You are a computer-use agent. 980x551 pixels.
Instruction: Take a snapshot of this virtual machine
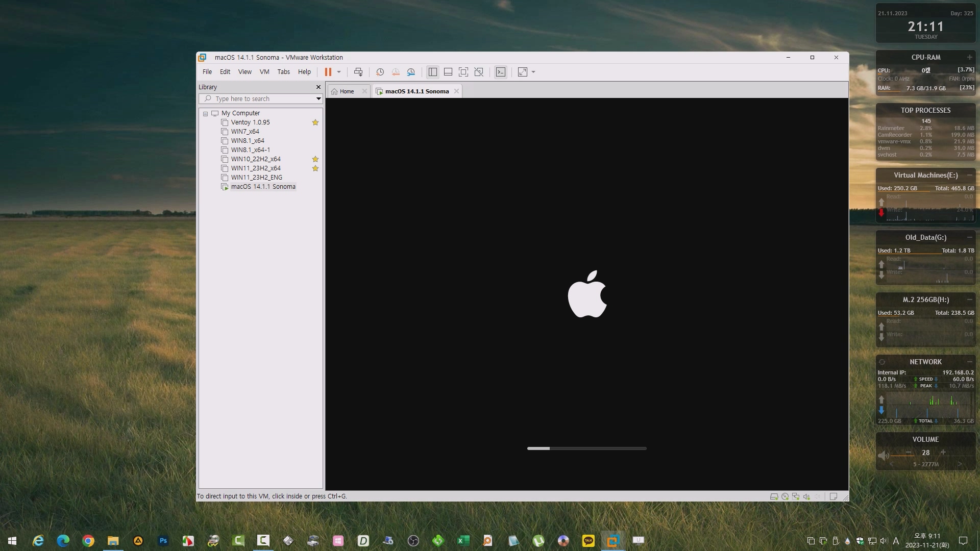(380, 72)
